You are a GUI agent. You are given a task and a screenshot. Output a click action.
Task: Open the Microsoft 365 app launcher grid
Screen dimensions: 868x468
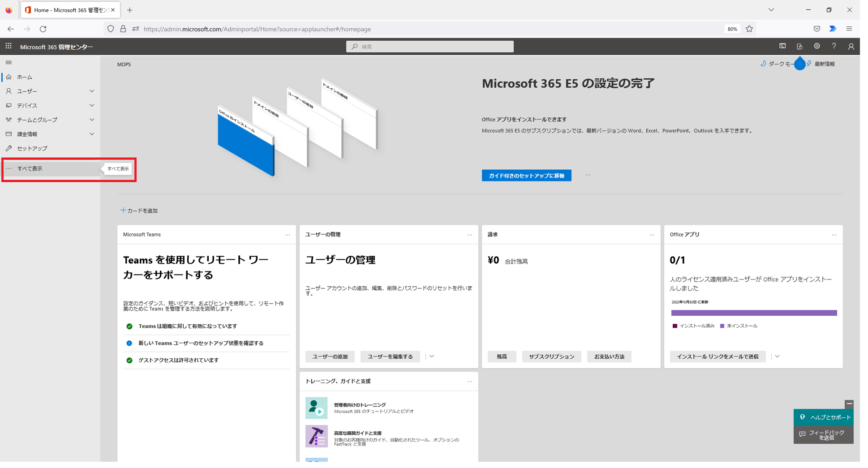tap(8, 46)
